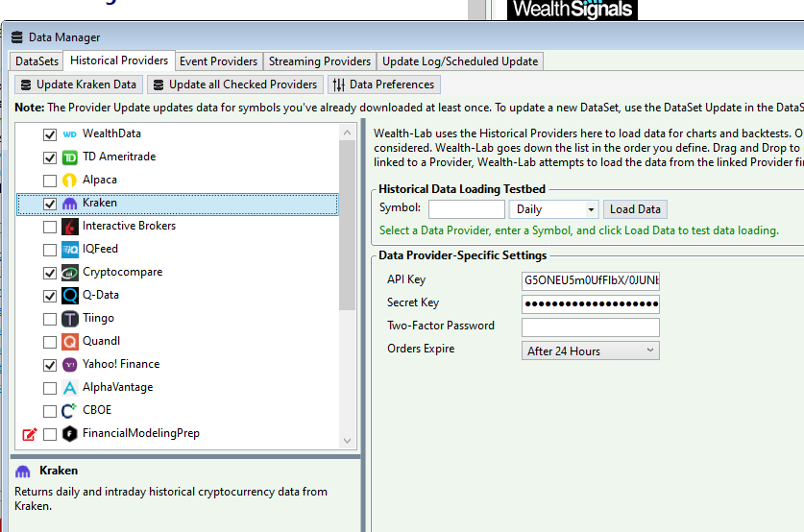Image resolution: width=804 pixels, height=532 pixels.
Task: Switch to the DataSets tab
Action: click(37, 61)
